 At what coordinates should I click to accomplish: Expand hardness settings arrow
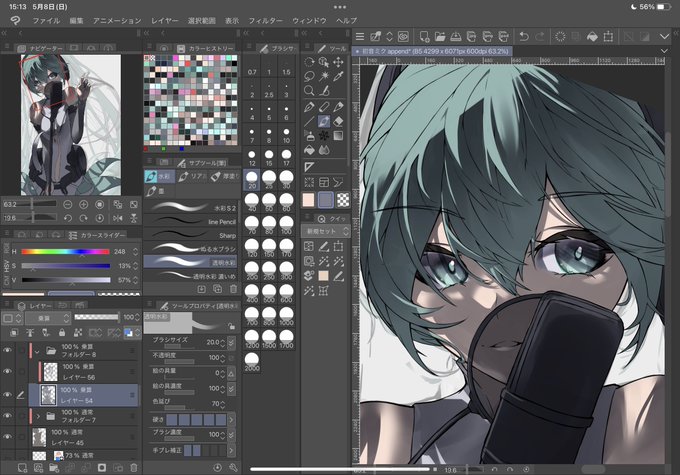(x=232, y=419)
